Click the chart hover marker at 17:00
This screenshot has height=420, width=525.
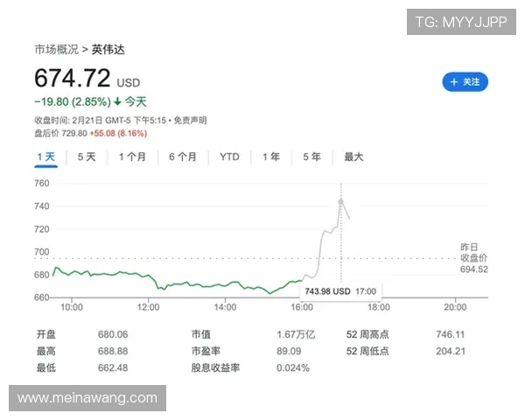click(341, 201)
